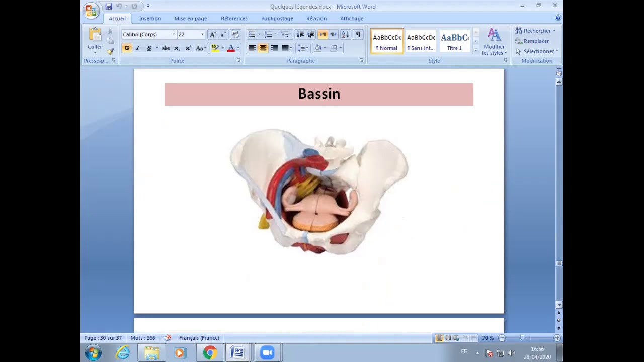Toggle justify alignment

pos(285,48)
